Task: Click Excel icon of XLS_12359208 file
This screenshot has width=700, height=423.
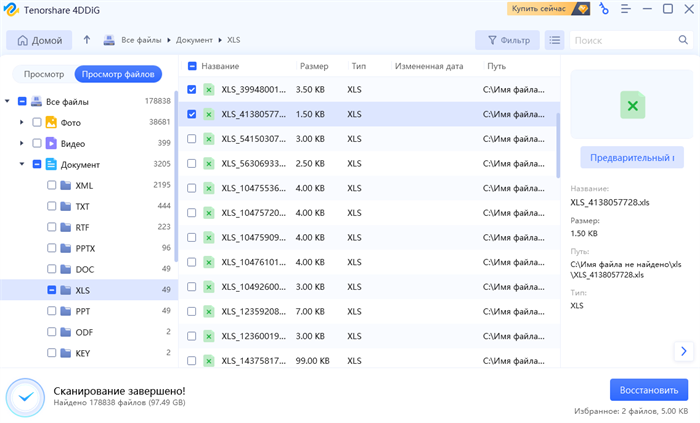Action: pyautogui.click(x=208, y=311)
